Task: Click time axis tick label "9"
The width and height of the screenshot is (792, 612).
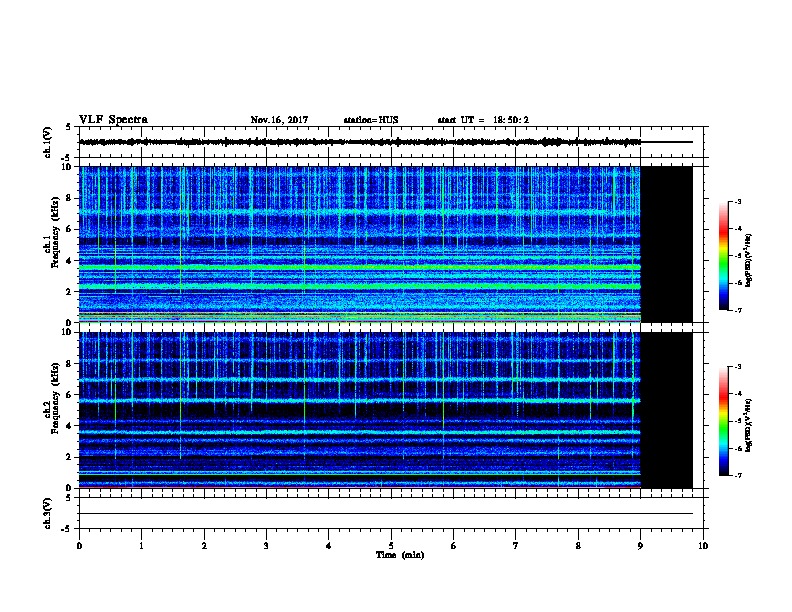Action: coord(640,545)
